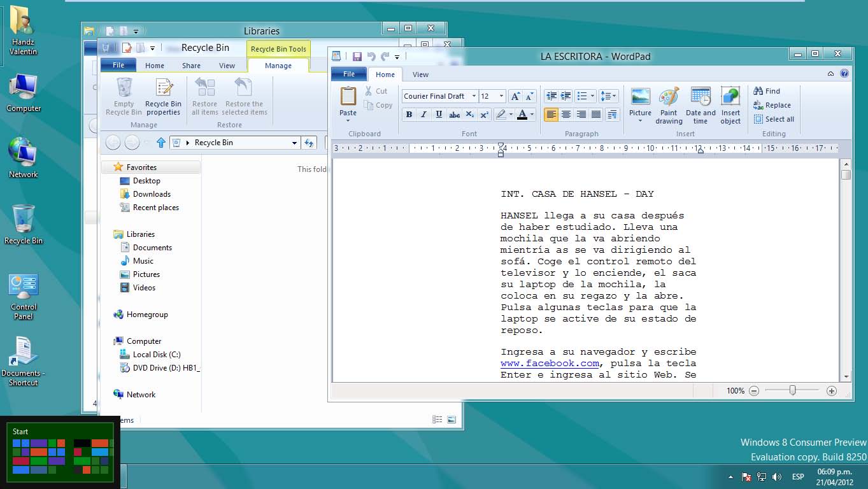Toggle Italic formatting
Image resolution: width=868 pixels, height=489 pixels.
tap(423, 115)
